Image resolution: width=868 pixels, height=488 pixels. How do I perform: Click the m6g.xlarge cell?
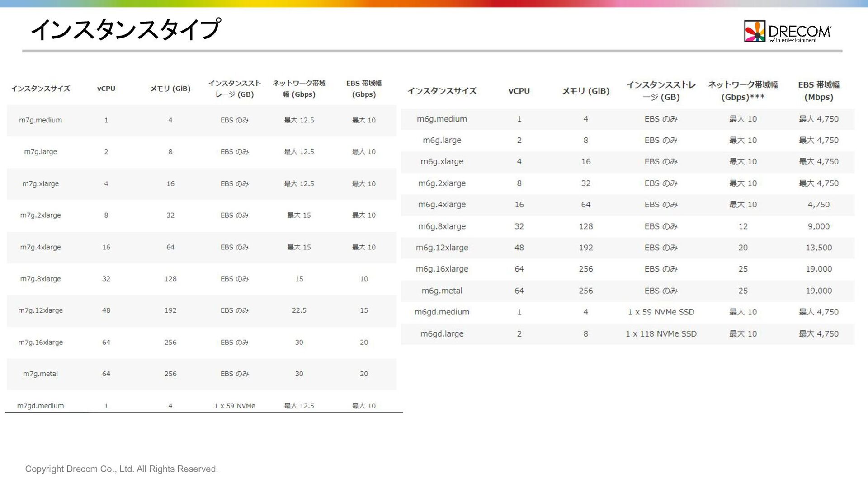pyautogui.click(x=442, y=161)
